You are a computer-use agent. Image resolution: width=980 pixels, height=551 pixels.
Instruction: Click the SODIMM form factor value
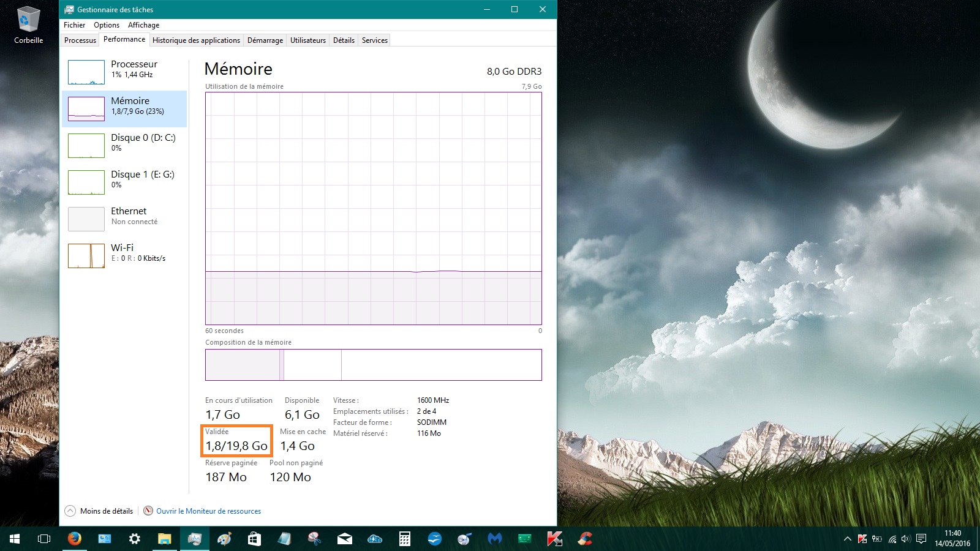[432, 422]
